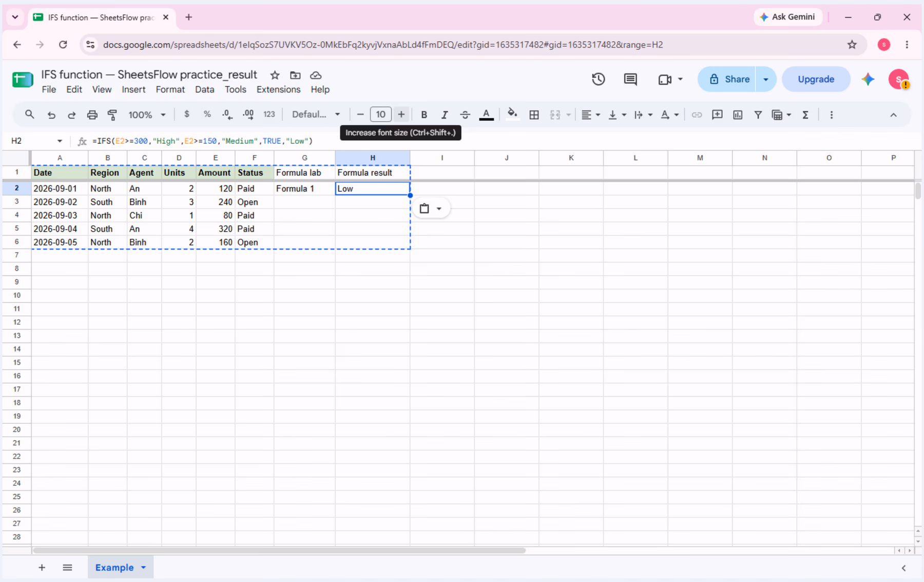Decrease the font size
Image resolution: width=924 pixels, height=582 pixels.
click(x=360, y=115)
